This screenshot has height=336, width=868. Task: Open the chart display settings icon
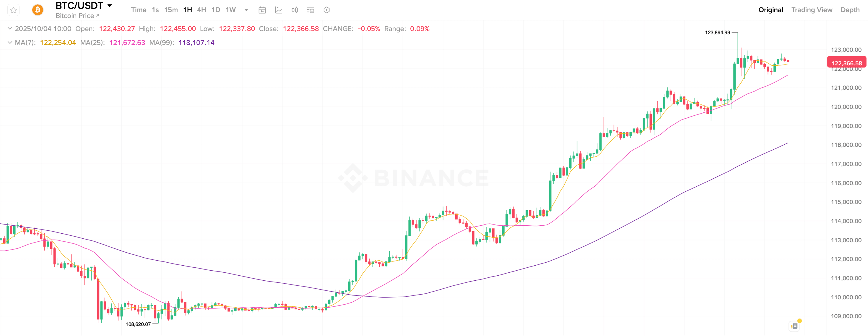tap(311, 10)
